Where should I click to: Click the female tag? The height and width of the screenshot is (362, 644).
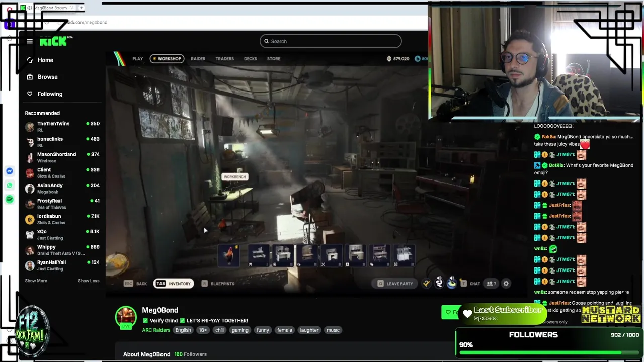point(284,330)
